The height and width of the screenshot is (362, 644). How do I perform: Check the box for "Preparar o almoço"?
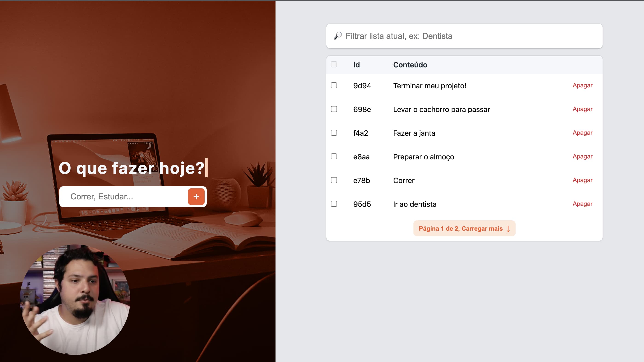334,156
